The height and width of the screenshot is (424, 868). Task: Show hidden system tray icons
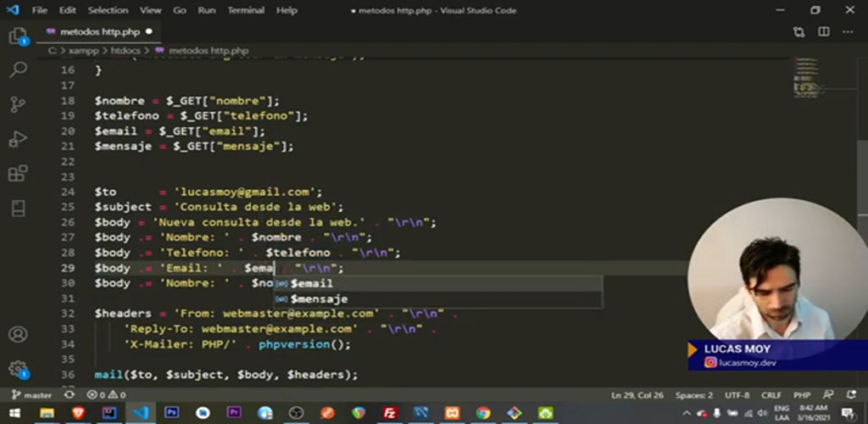[x=687, y=413]
